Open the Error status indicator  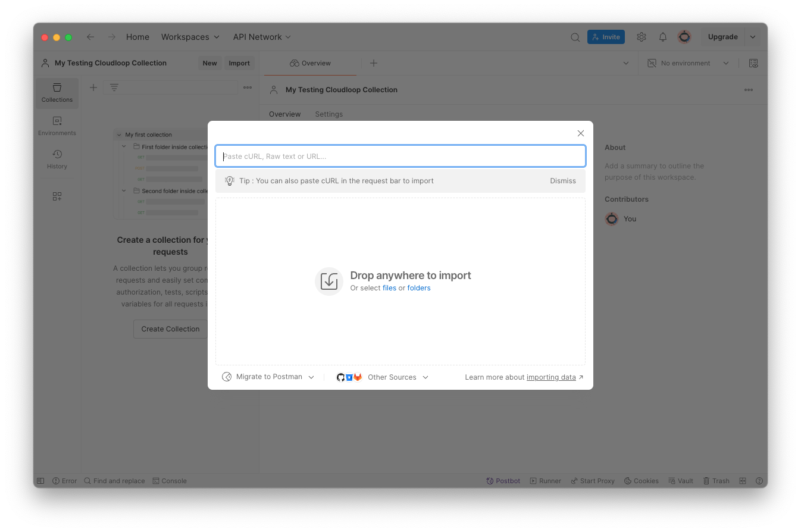[64, 481]
